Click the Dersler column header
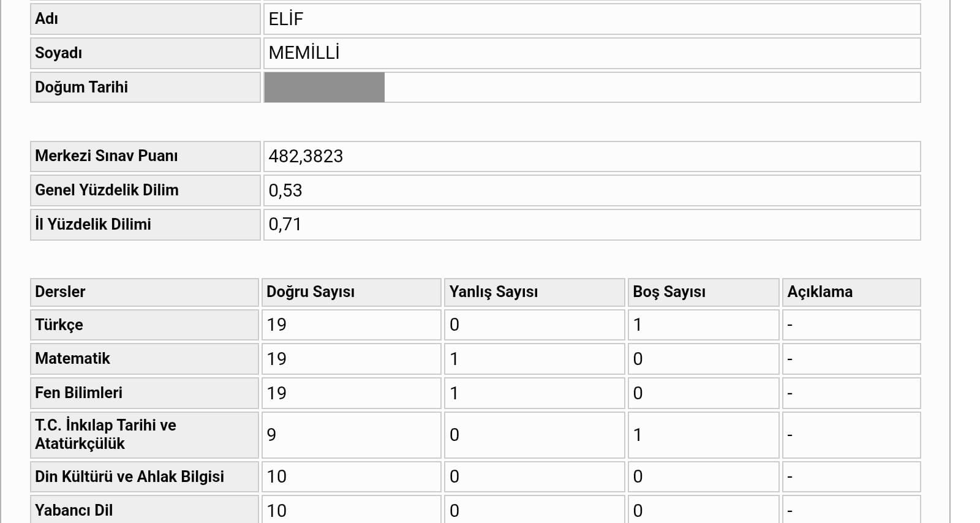Viewport: 980px width, 523px height. click(x=145, y=292)
